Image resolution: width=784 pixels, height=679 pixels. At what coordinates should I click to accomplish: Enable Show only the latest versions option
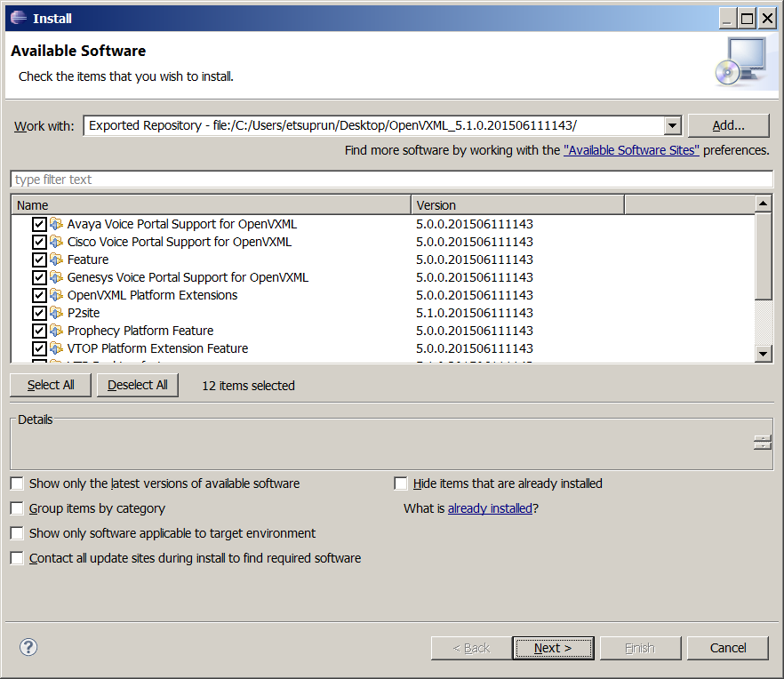(x=17, y=483)
